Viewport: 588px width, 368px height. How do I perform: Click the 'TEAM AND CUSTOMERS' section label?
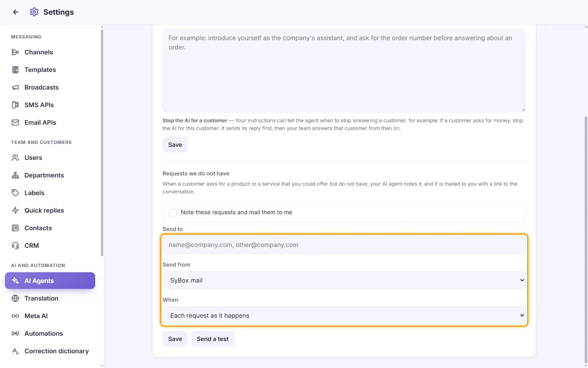(x=41, y=142)
